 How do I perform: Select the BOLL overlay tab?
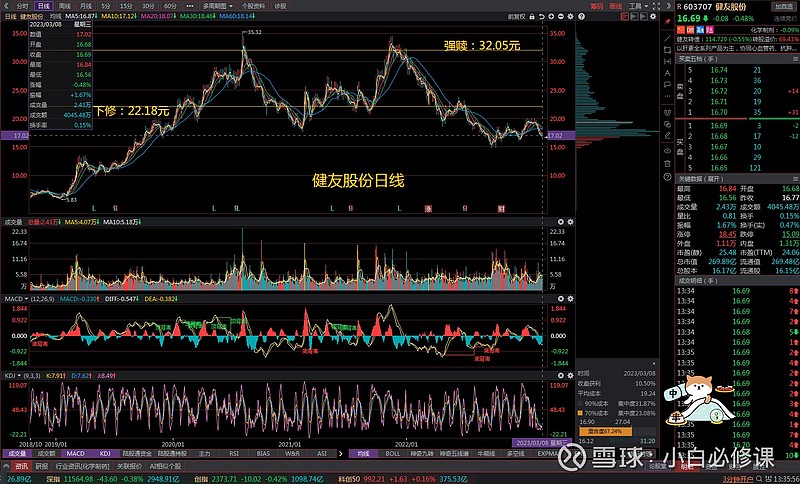(x=393, y=453)
